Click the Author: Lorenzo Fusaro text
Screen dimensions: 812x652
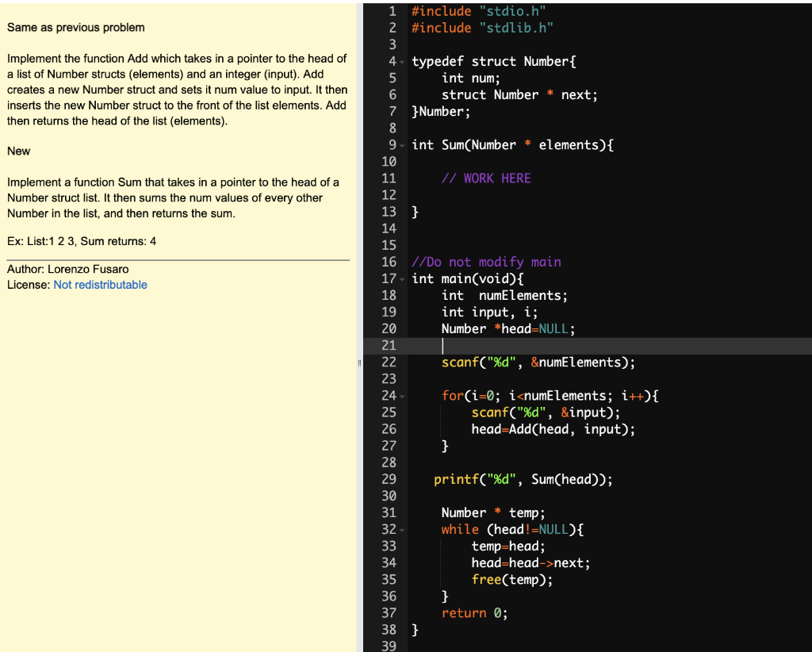(x=67, y=269)
